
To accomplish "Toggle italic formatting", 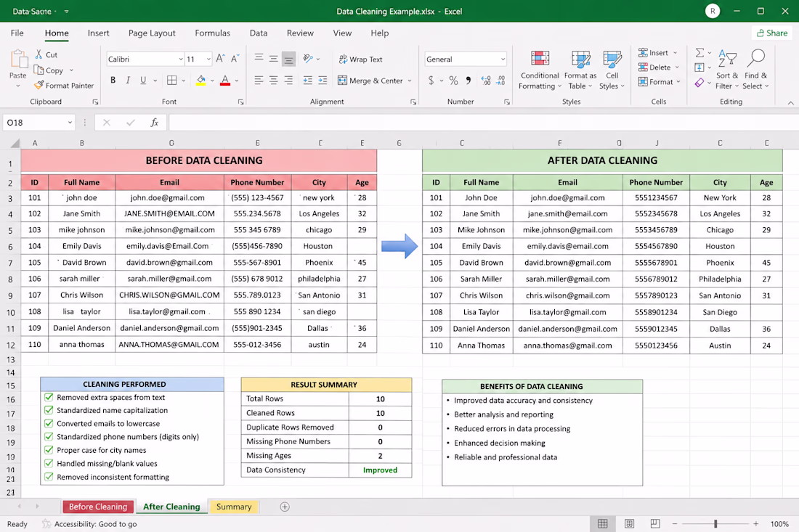I will 128,80.
